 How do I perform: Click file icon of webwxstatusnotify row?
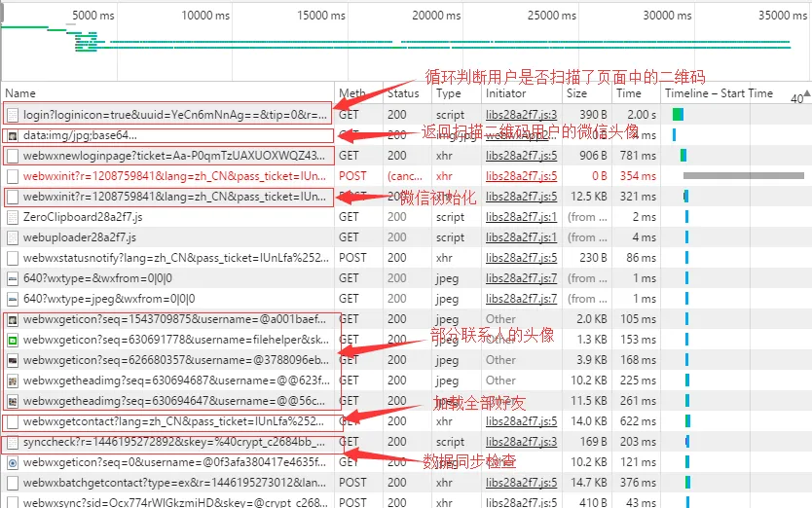(13, 258)
